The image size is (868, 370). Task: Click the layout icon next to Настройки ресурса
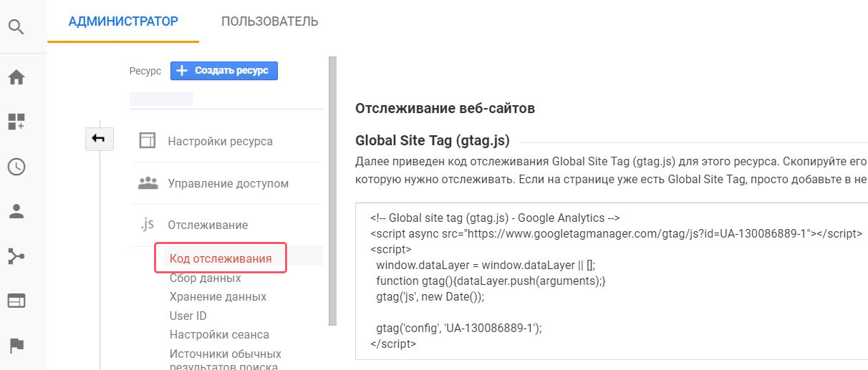click(148, 140)
